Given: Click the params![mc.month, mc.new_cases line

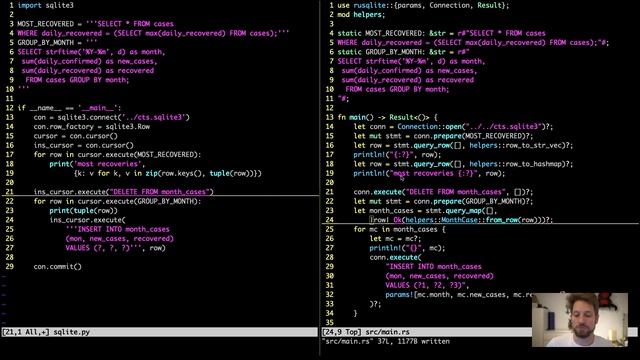Looking at the screenshot, I should pyautogui.click(x=459, y=295).
